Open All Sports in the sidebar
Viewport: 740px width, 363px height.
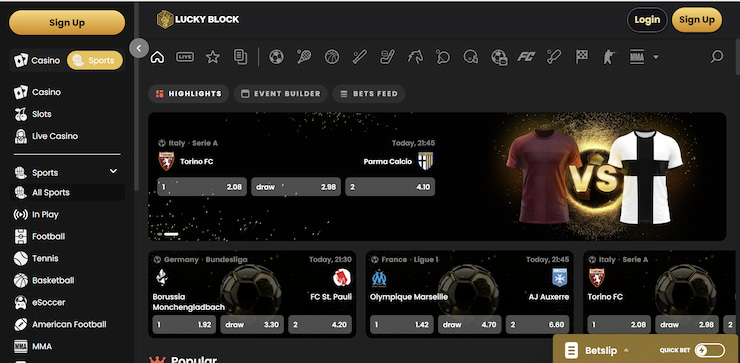67,192
